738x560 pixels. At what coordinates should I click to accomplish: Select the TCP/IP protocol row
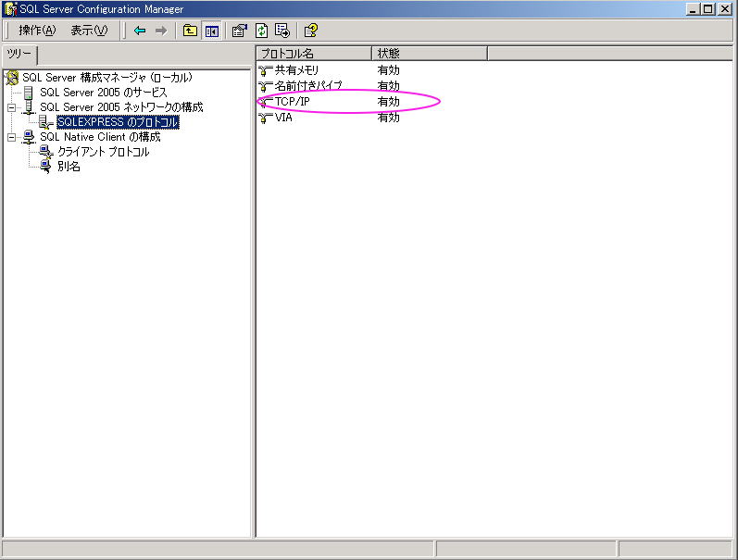[292, 101]
